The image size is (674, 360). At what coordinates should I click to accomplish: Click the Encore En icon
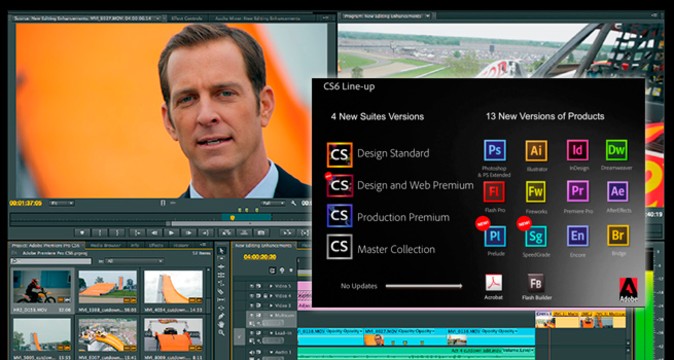577,236
